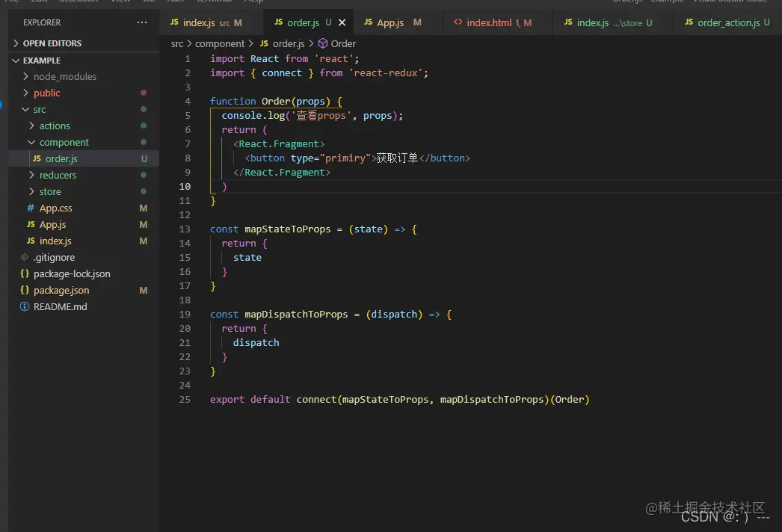782x532 pixels.
Task: Click 'react-redux' import string on line 2
Action: [386, 72]
